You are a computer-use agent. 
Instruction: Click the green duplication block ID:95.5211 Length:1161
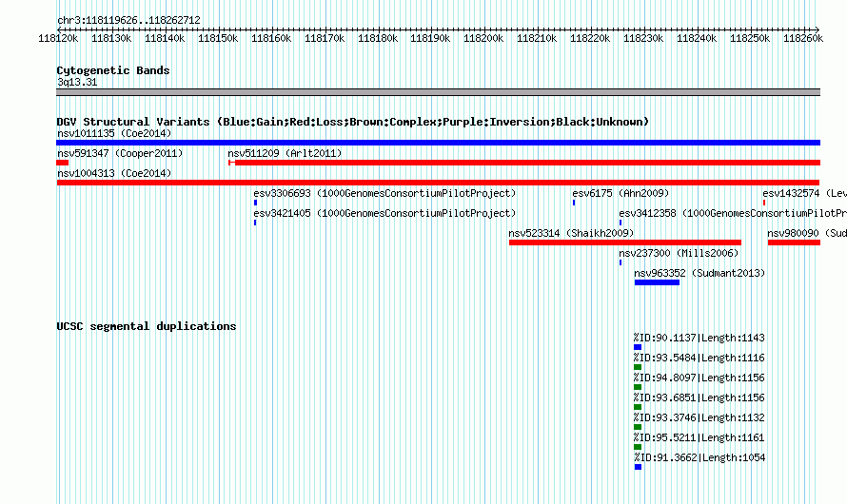(638, 447)
